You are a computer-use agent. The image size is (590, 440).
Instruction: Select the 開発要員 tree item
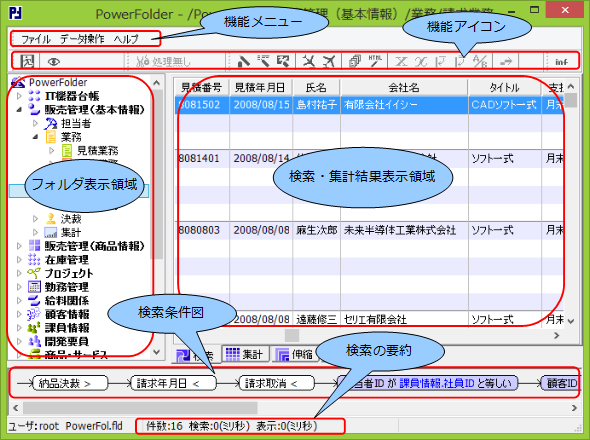(x=67, y=341)
